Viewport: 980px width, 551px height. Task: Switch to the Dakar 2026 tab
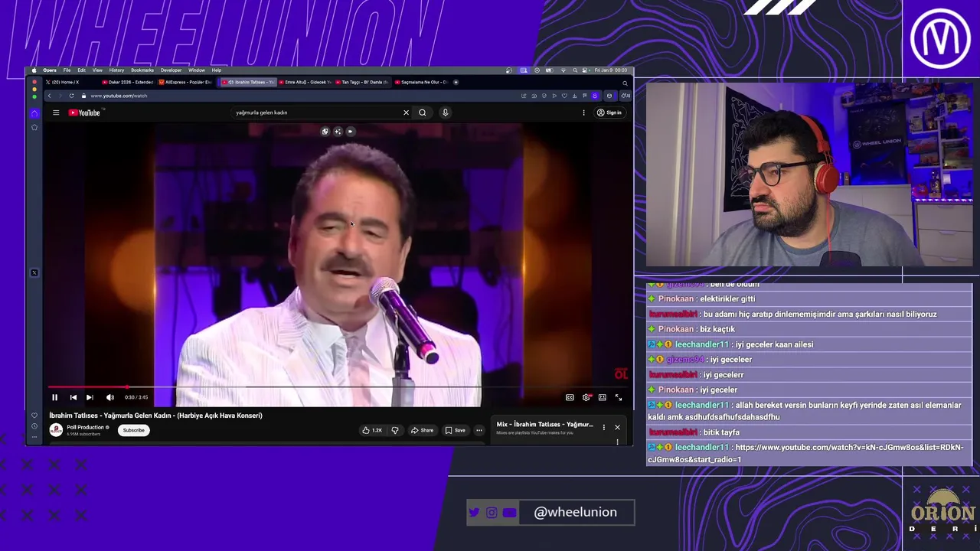(x=128, y=82)
